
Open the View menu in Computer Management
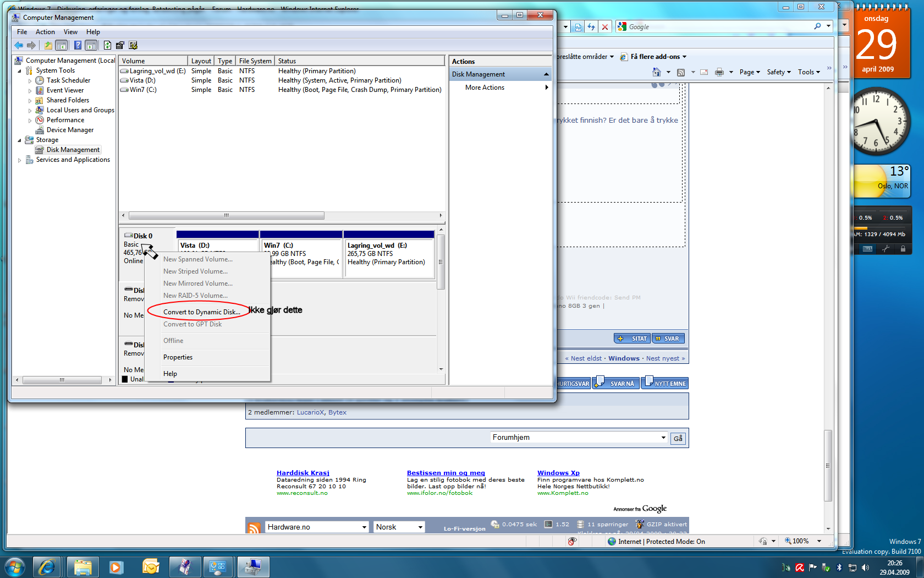pyautogui.click(x=70, y=32)
